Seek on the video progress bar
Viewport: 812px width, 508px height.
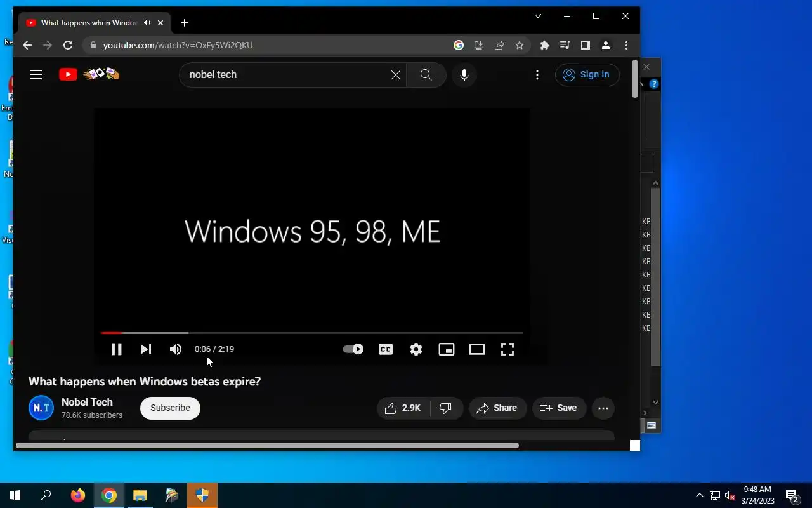tap(311, 333)
